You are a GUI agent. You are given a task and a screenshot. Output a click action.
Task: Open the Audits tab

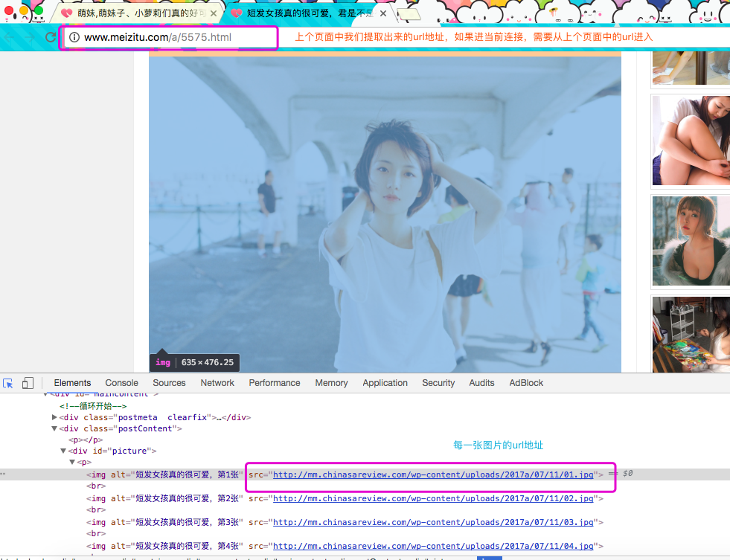481,383
